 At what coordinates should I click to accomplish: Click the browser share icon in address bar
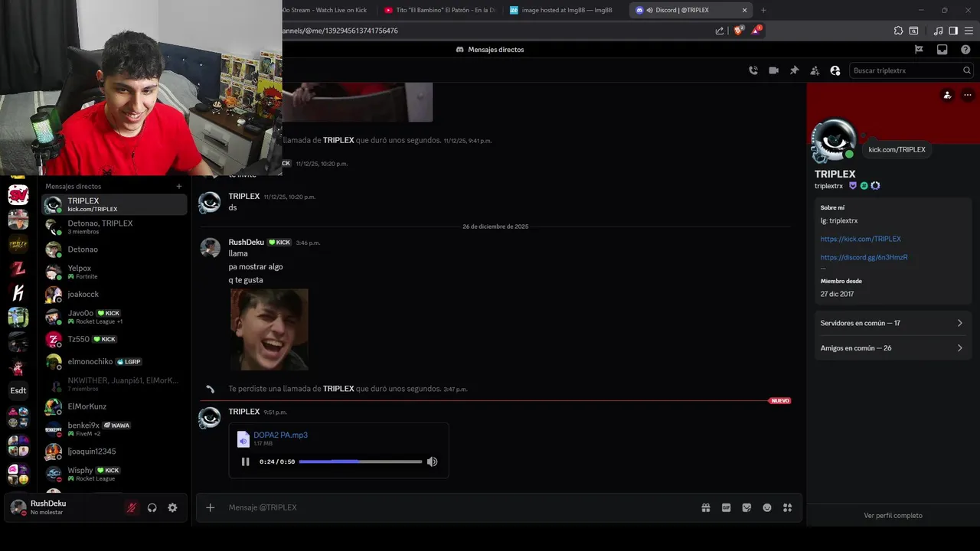(x=720, y=31)
